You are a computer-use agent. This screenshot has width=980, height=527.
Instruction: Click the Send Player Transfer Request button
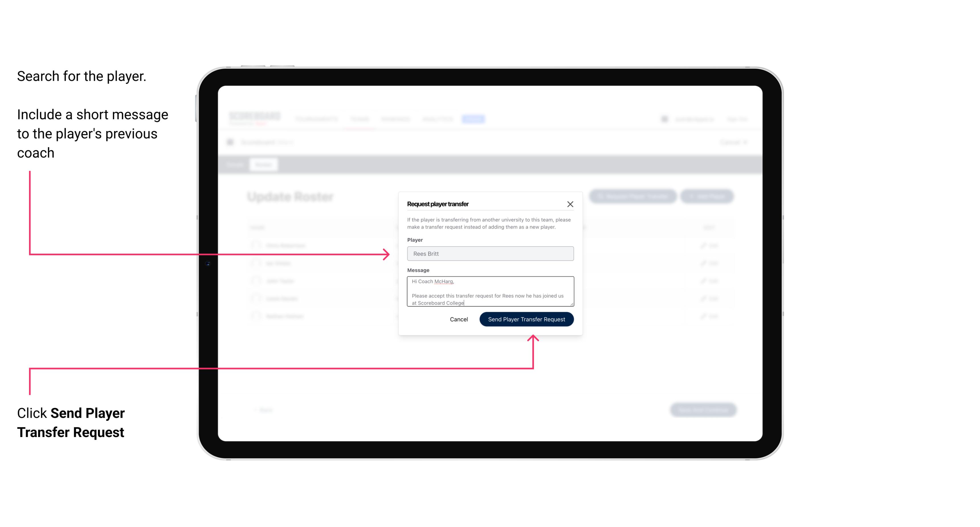[526, 319]
